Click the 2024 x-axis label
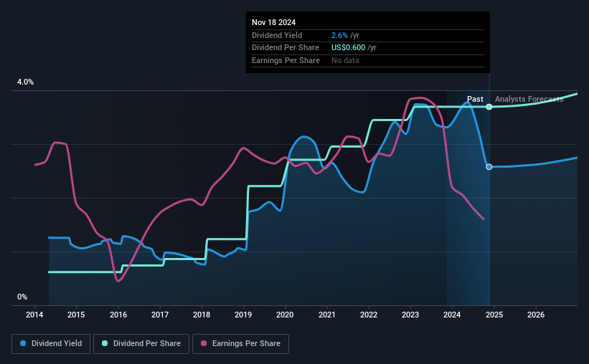 (452, 315)
